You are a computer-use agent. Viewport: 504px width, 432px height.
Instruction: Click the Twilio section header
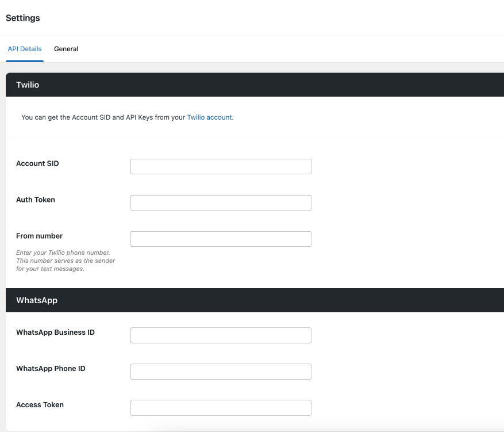tap(28, 85)
